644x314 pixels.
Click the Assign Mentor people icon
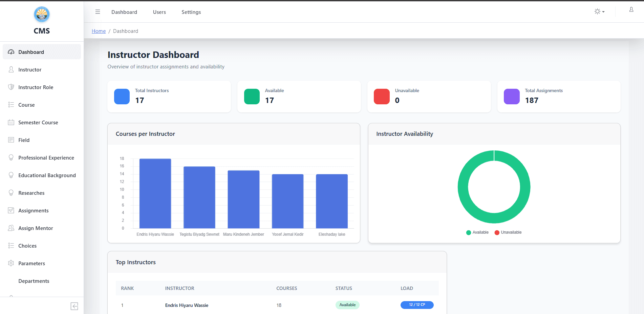point(11,228)
